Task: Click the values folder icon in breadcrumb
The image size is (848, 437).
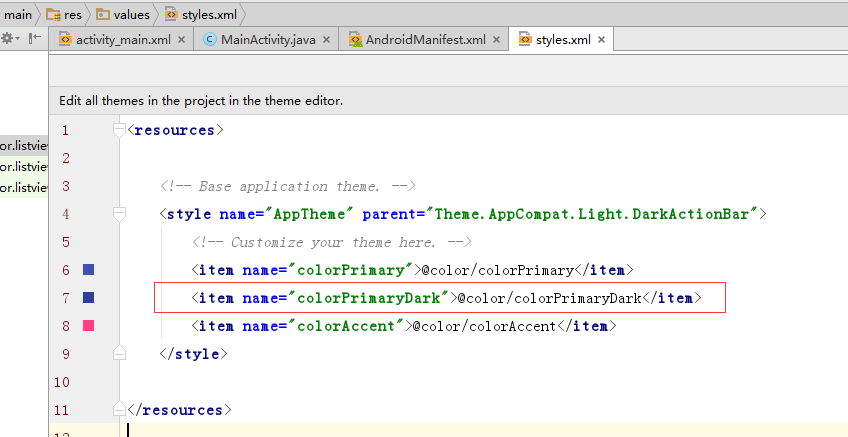Action: [103, 14]
